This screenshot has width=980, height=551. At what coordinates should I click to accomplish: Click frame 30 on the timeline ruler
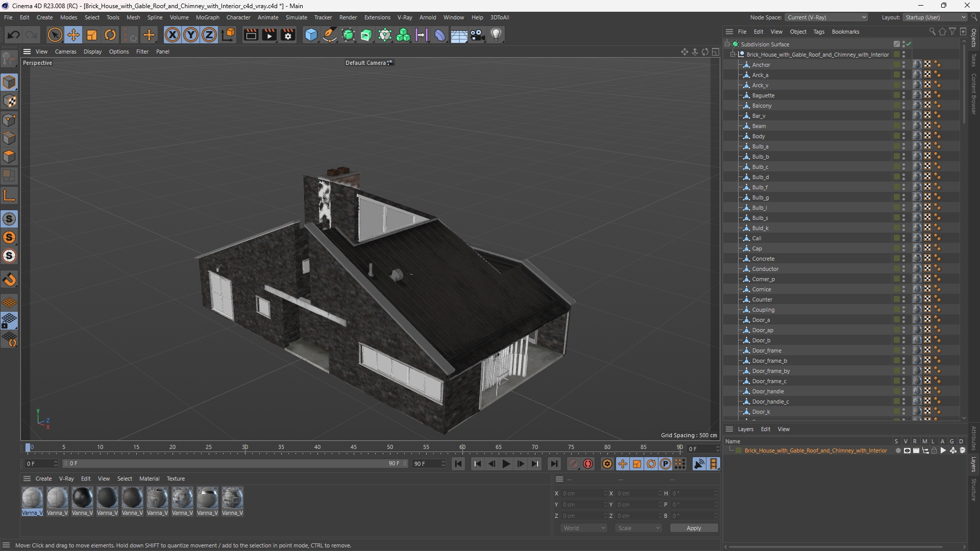pyautogui.click(x=245, y=447)
